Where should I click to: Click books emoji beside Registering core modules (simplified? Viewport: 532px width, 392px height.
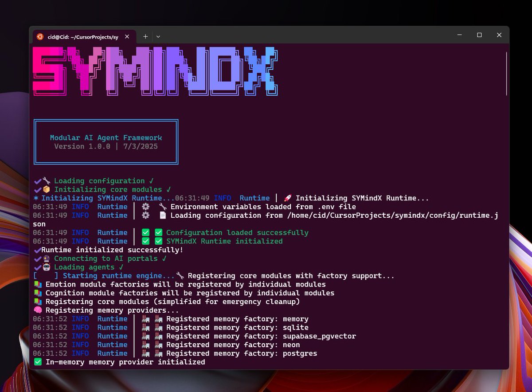(38, 302)
